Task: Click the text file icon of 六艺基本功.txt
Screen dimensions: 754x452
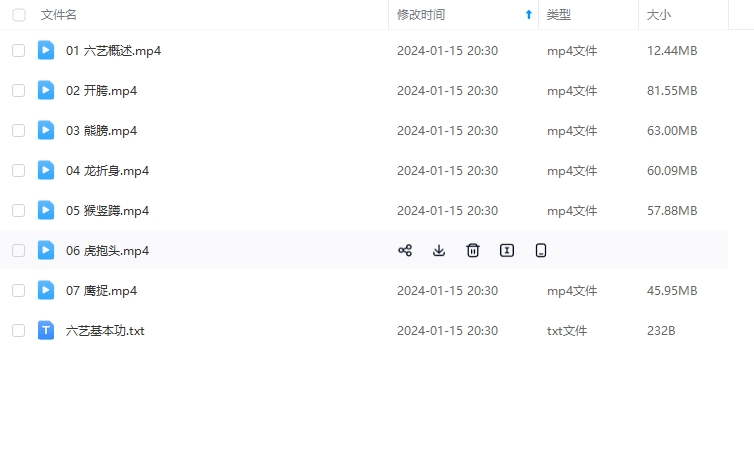Action: (46, 330)
